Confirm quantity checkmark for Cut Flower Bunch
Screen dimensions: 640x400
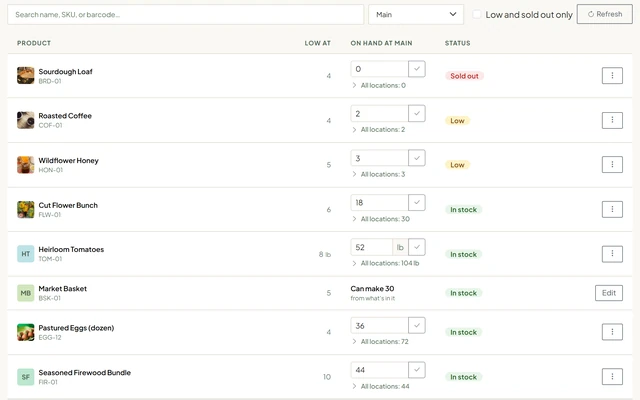(x=417, y=202)
